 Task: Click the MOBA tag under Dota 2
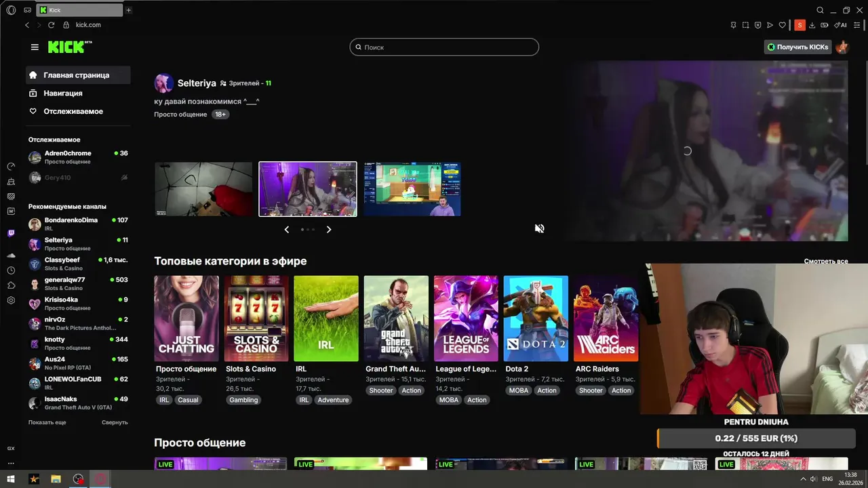point(519,390)
